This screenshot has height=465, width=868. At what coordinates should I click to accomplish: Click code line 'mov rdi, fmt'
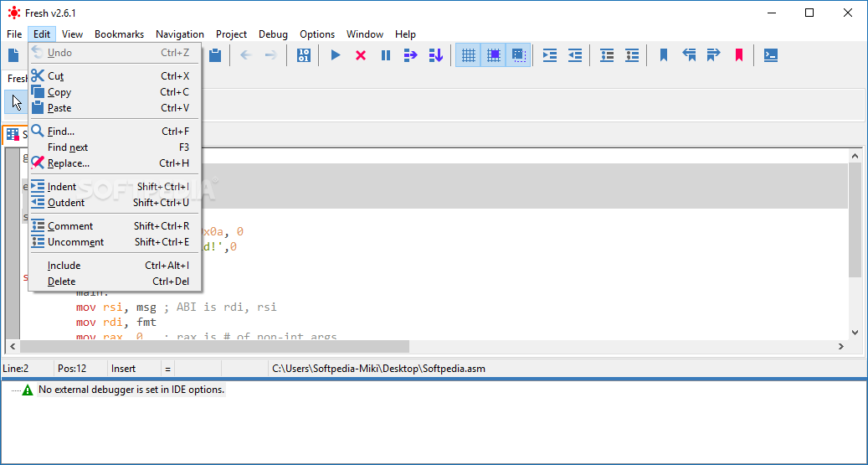116,322
